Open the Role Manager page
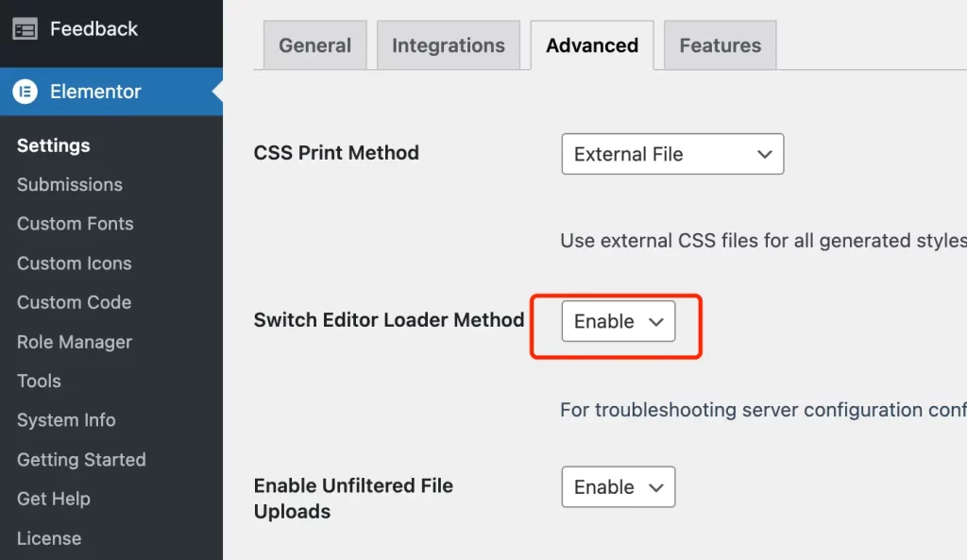 pyautogui.click(x=75, y=342)
